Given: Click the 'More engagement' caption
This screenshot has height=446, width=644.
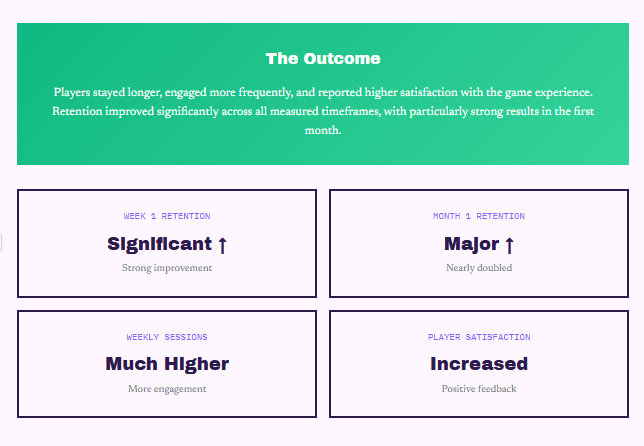Looking at the screenshot, I should click(167, 388).
